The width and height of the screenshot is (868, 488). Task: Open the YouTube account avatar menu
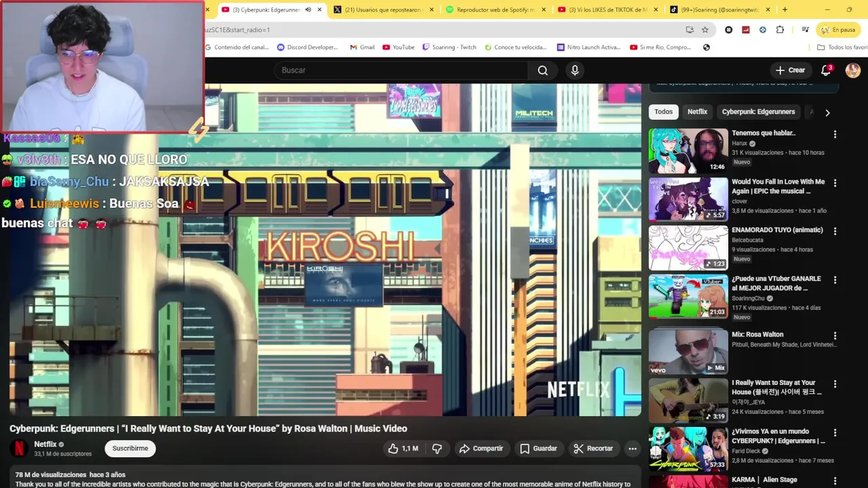tap(853, 70)
